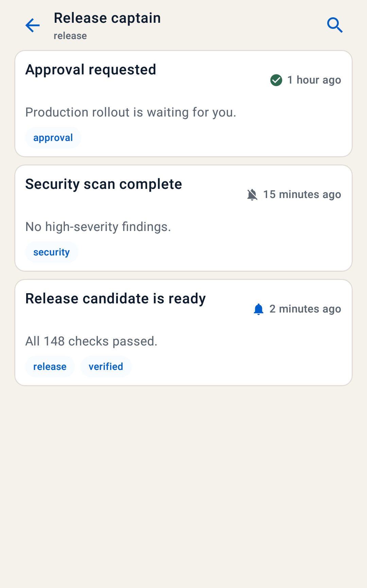Filter by the release tag chip
The width and height of the screenshot is (367, 588).
50,367
